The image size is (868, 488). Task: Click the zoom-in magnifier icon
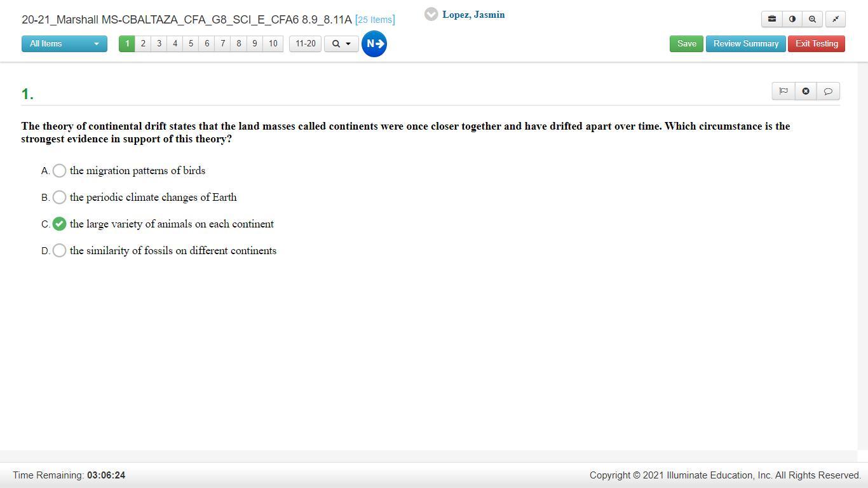[812, 19]
